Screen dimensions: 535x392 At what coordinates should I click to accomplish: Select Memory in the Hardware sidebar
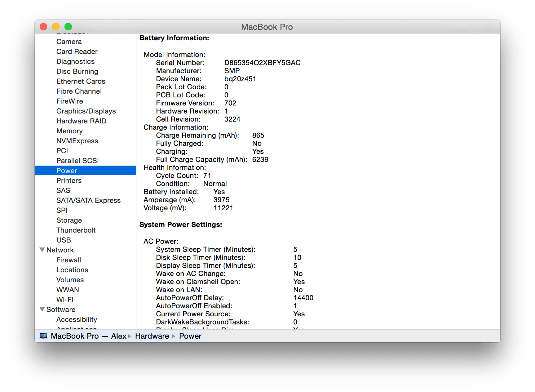coord(69,131)
